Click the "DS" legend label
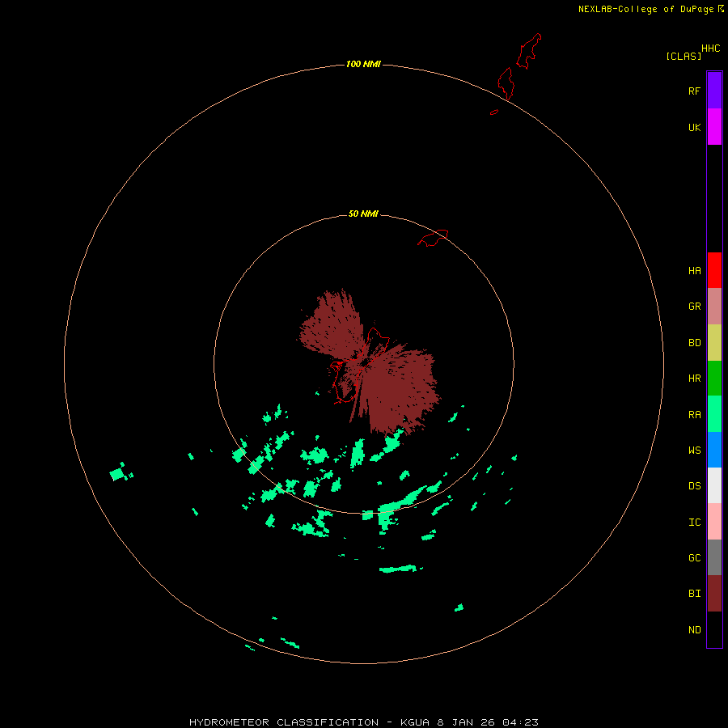The image size is (728, 728). 694,485
